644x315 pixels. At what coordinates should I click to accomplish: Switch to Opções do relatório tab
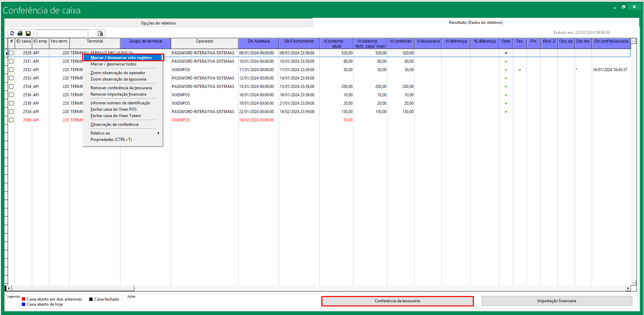(x=158, y=23)
